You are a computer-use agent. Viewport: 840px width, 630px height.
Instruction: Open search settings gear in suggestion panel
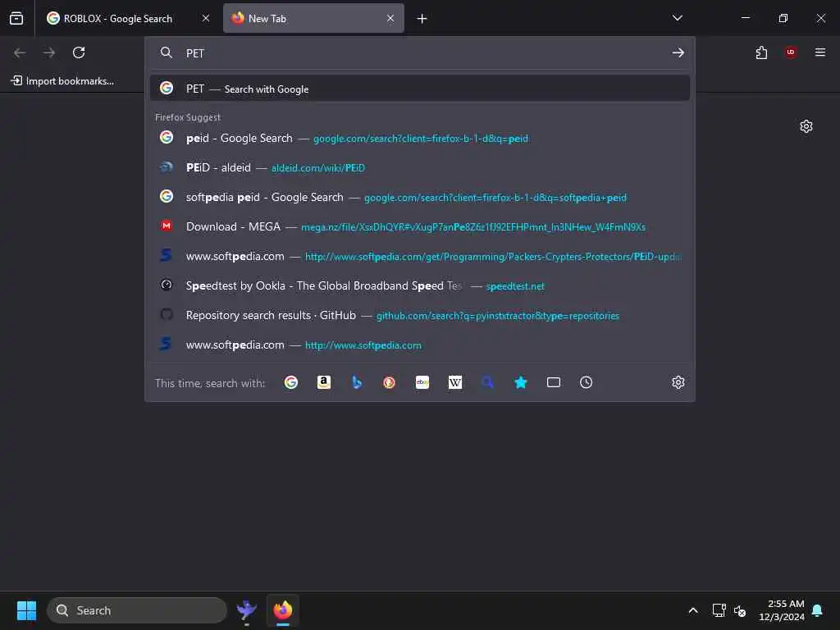(678, 382)
